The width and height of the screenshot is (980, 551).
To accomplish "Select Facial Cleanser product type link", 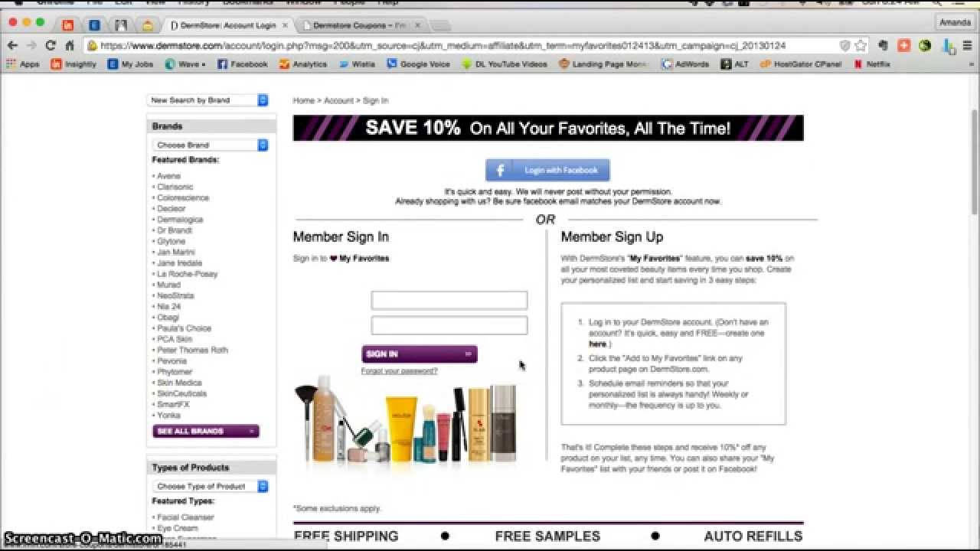I will tap(185, 517).
